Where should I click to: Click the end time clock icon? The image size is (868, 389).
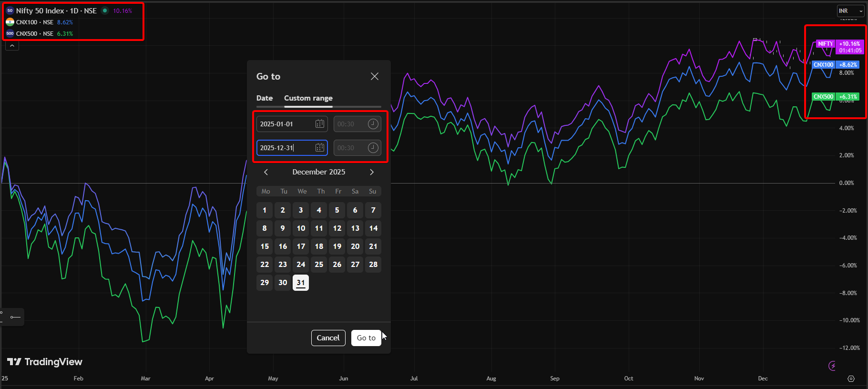click(373, 148)
